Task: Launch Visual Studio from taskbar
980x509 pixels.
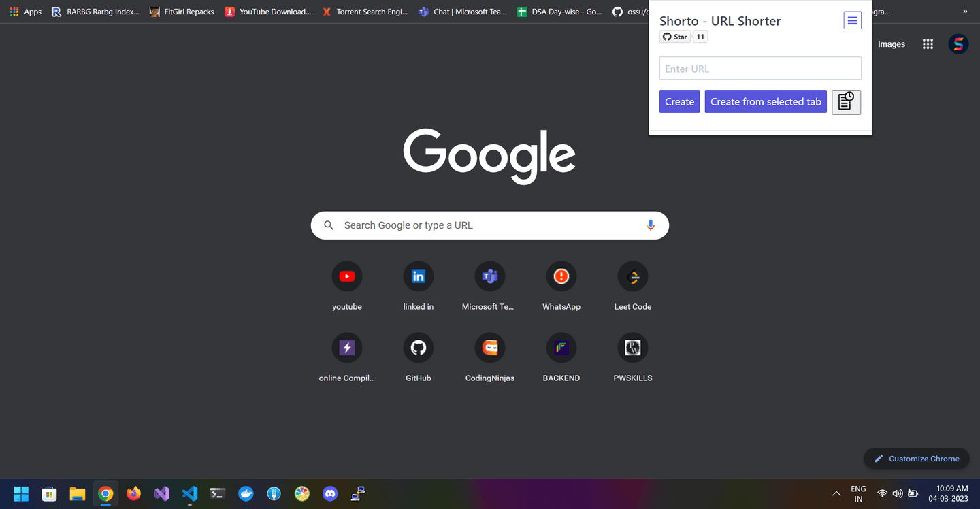Action: (161, 493)
